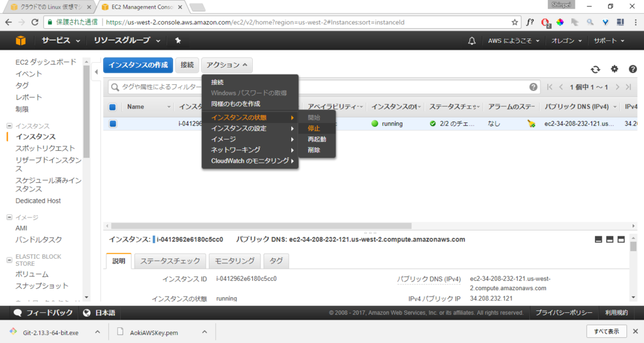Open the オレゴン region dropdown

point(567,41)
